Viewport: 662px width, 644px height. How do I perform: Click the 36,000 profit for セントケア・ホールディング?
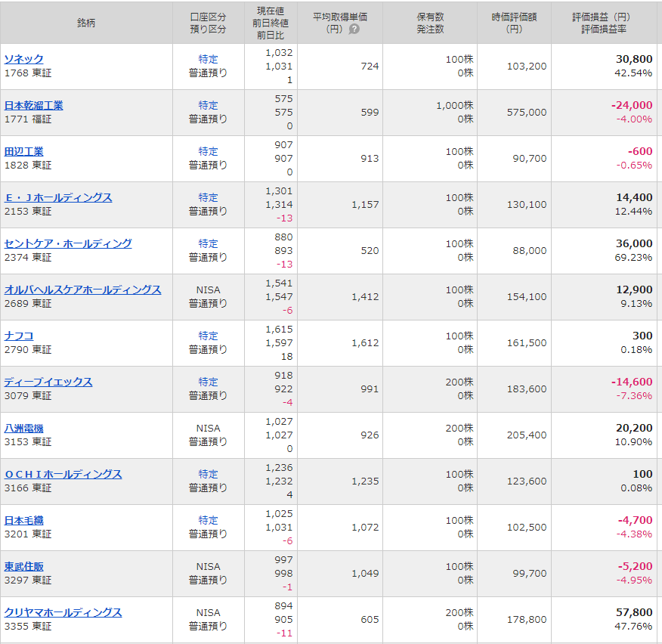coord(634,243)
